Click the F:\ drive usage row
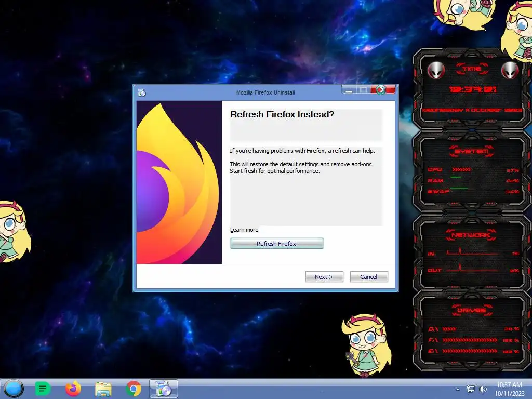This screenshot has height=399, width=532. pos(474,340)
